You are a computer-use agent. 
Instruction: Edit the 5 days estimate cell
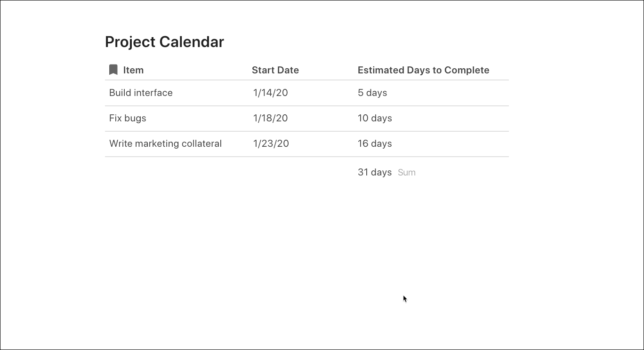click(x=372, y=93)
